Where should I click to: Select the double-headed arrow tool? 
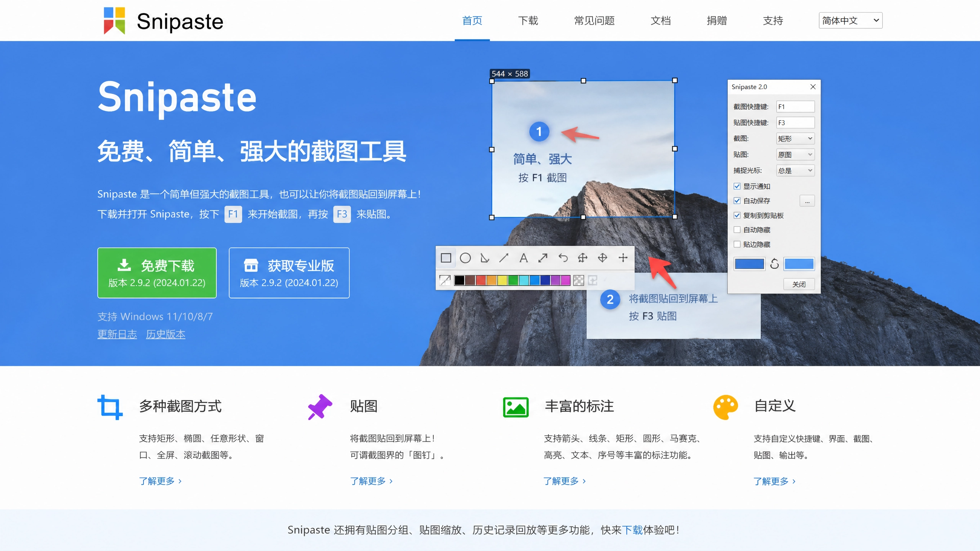click(543, 258)
